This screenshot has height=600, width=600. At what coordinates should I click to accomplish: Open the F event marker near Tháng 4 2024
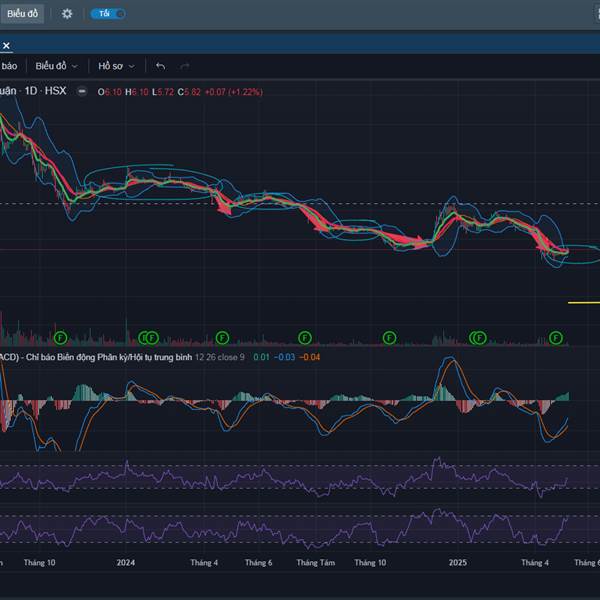(222, 338)
